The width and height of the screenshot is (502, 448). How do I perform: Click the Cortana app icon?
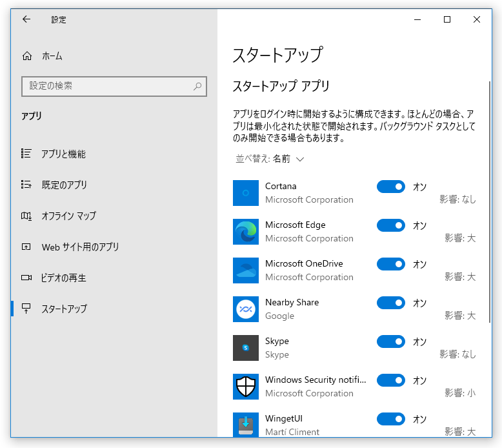pos(246,193)
